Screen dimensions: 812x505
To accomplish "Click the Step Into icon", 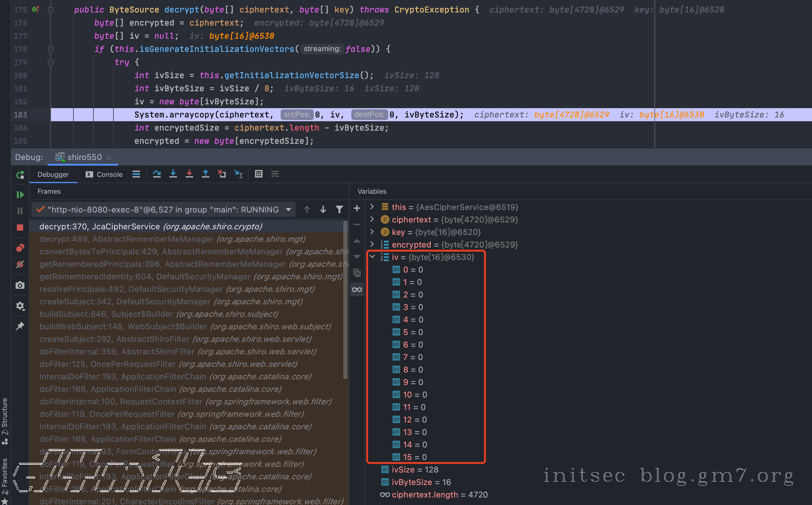I will (x=173, y=174).
